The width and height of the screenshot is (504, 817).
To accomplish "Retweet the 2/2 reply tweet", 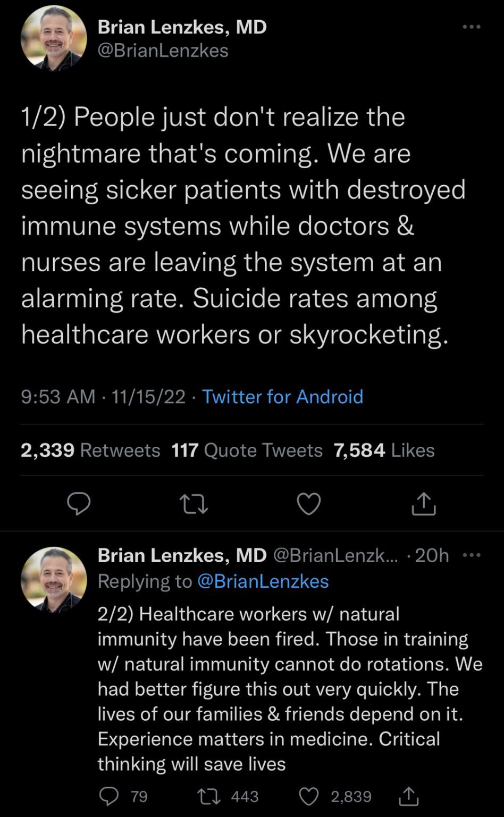I will [205, 796].
